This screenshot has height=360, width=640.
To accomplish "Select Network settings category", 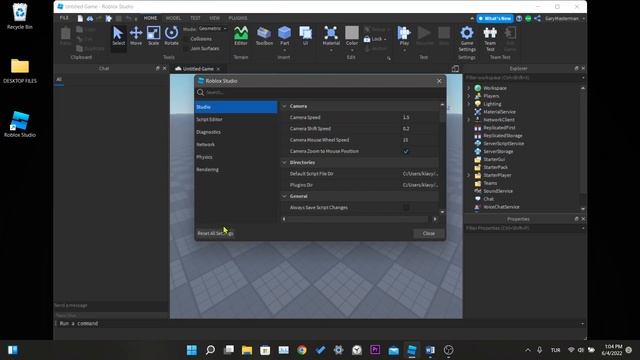I will pyautogui.click(x=236, y=144).
